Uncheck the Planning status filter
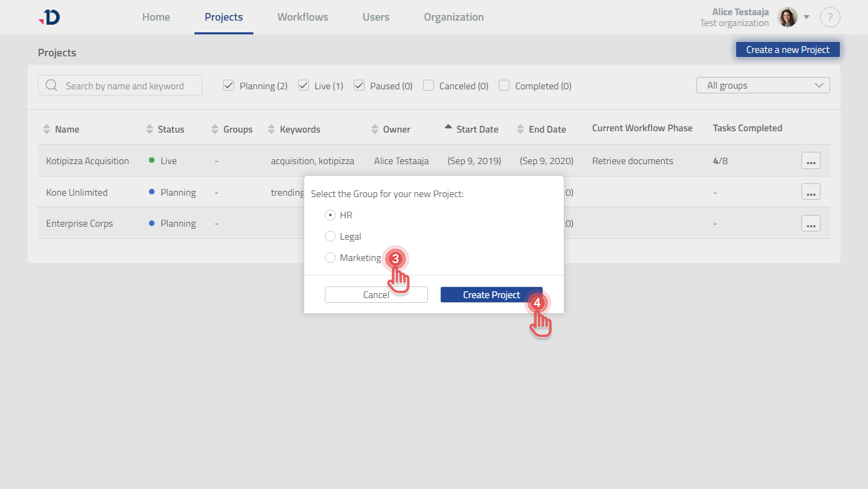Screen dimensions: 868x489 pos(229,86)
